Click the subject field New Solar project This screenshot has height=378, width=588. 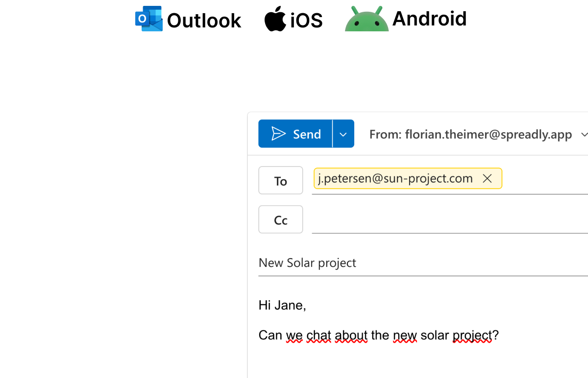(423, 263)
